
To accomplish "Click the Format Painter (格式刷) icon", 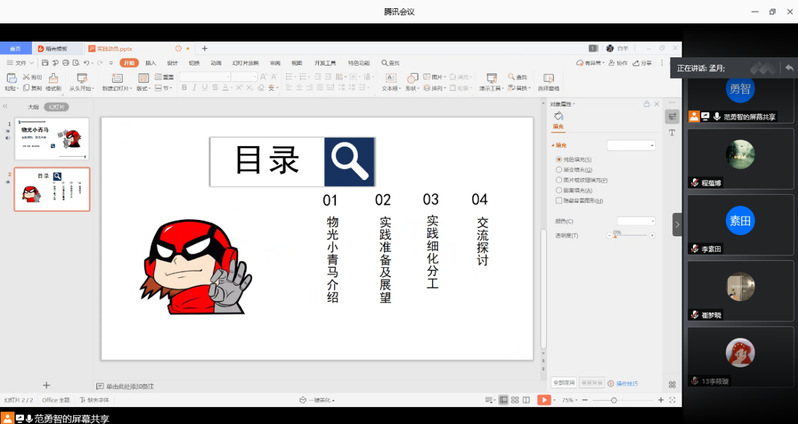I will point(54,79).
